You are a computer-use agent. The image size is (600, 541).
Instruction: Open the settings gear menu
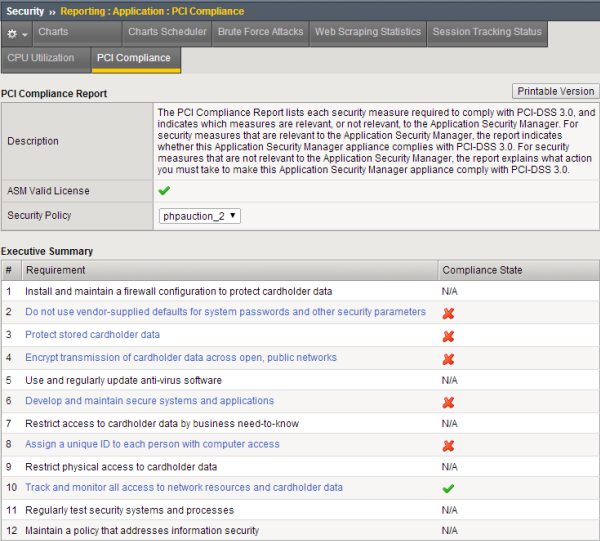pyautogui.click(x=17, y=33)
